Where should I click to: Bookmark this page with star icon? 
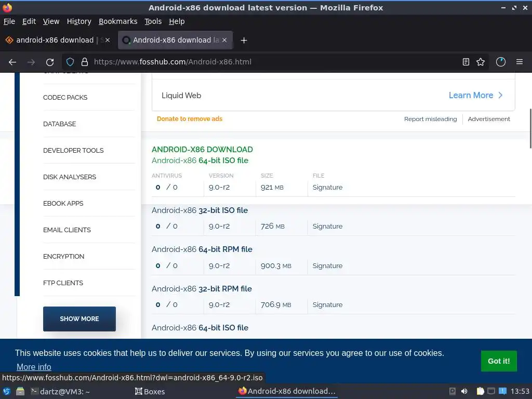coord(481,62)
